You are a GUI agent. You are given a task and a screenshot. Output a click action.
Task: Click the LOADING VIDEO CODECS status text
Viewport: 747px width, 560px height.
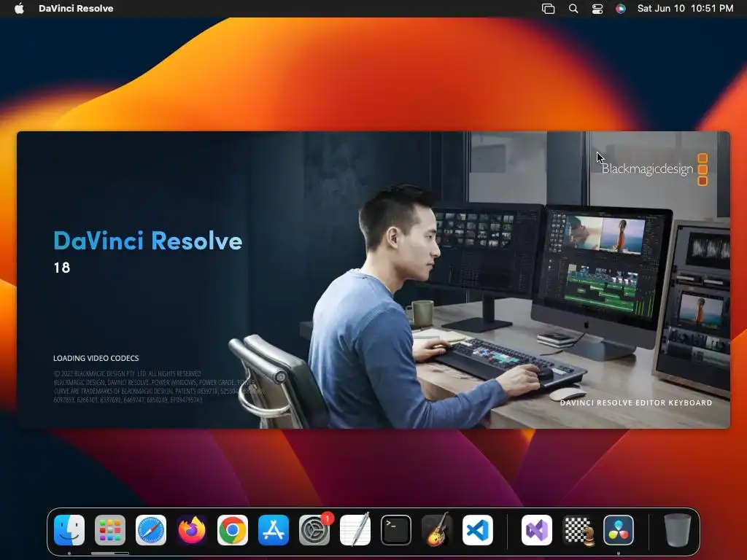pyautogui.click(x=96, y=358)
